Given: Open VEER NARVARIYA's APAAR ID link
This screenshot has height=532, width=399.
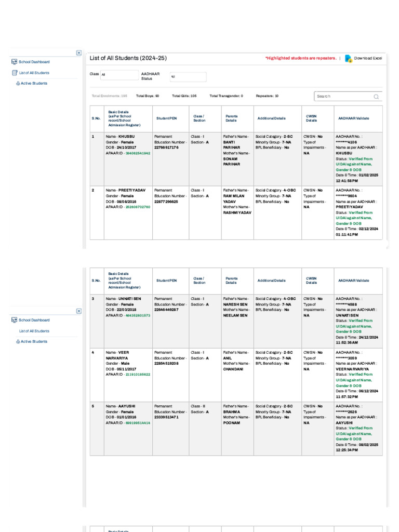Looking at the screenshot, I should 137,374.
